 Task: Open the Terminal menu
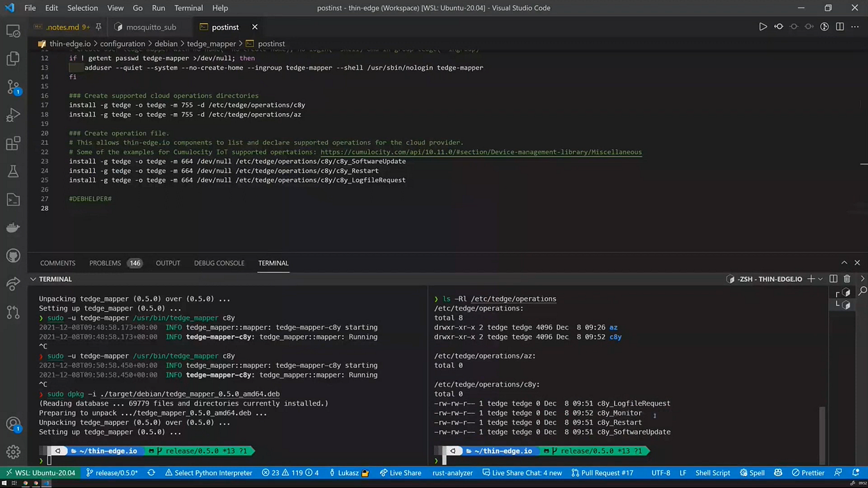(x=188, y=8)
